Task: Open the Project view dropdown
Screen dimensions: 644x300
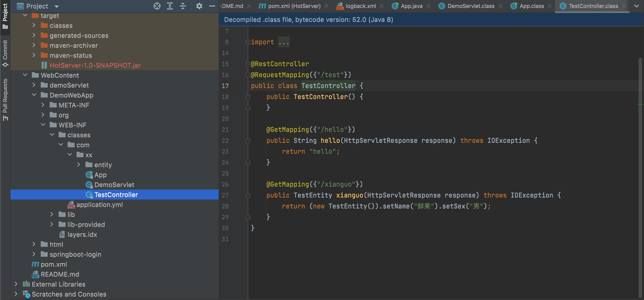Action: pos(56,6)
